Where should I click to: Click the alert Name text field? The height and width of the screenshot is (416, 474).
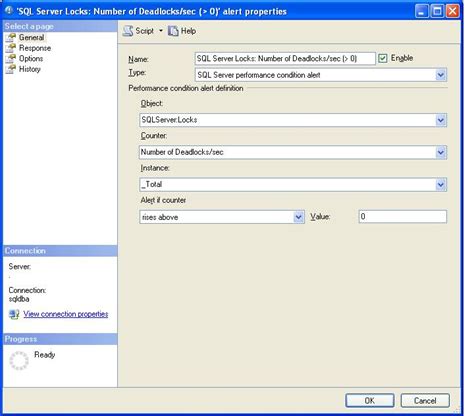[285, 59]
